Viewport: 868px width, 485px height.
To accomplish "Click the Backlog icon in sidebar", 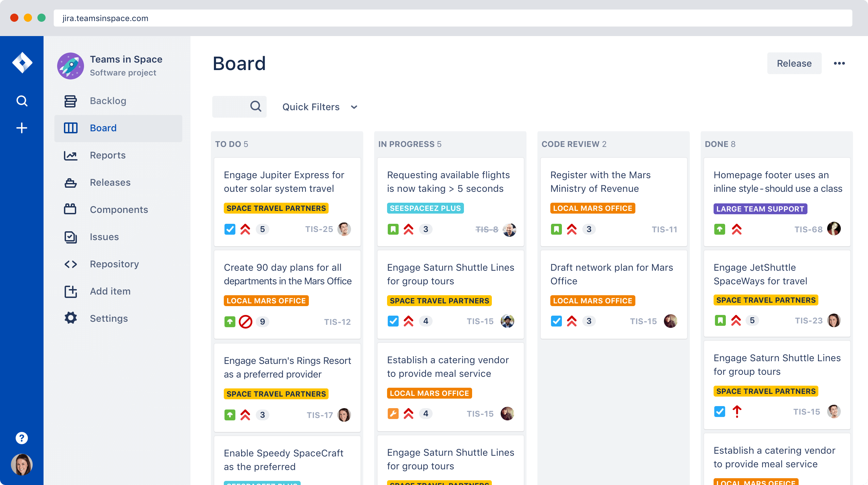I will (x=70, y=101).
